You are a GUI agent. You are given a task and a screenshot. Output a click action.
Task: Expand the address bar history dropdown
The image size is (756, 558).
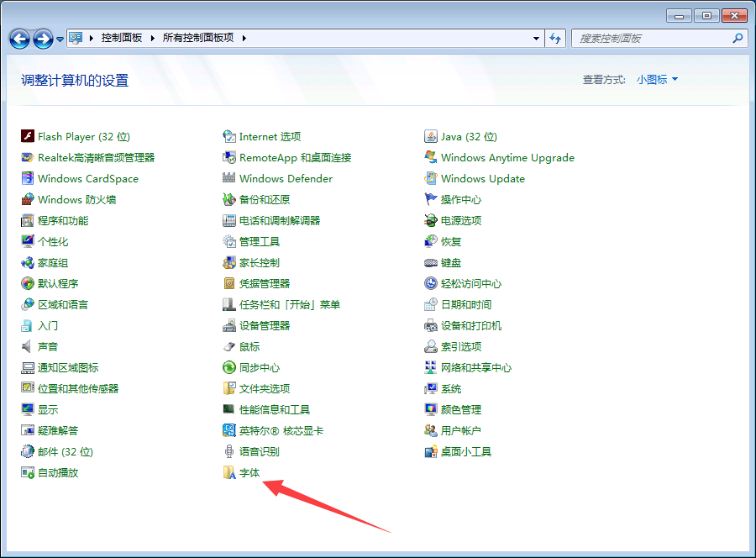[536, 38]
